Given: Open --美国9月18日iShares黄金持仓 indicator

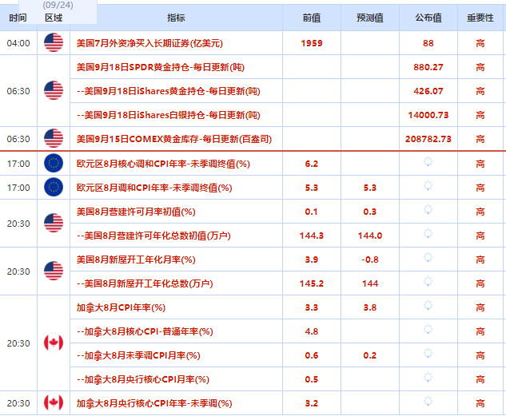Looking at the screenshot, I should point(169,91).
